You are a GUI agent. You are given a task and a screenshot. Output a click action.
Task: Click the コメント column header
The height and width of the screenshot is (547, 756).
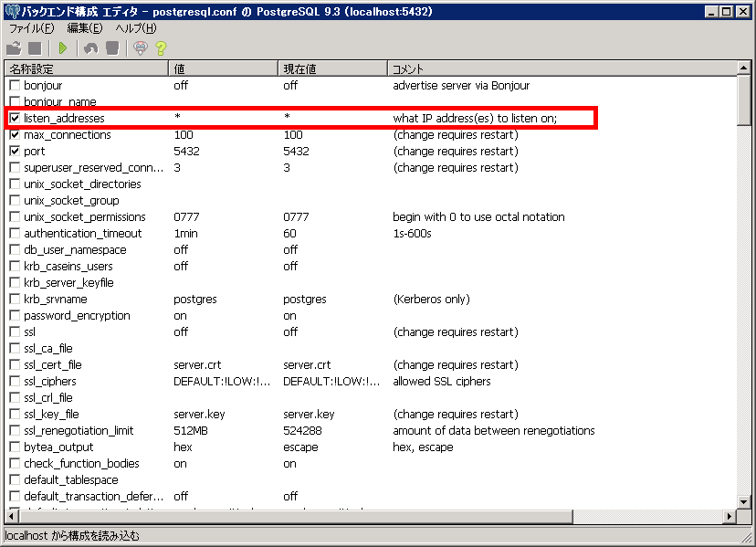click(562, 68)
